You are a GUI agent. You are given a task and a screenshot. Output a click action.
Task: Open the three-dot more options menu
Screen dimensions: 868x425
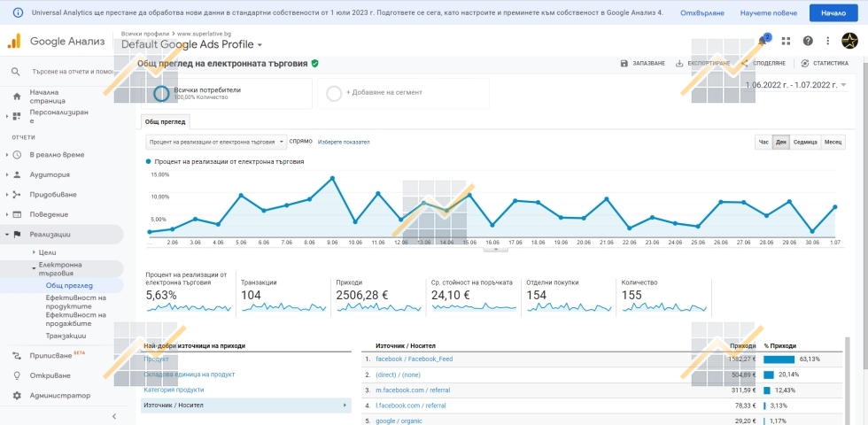pyautogui.click(x=828, y=41)
